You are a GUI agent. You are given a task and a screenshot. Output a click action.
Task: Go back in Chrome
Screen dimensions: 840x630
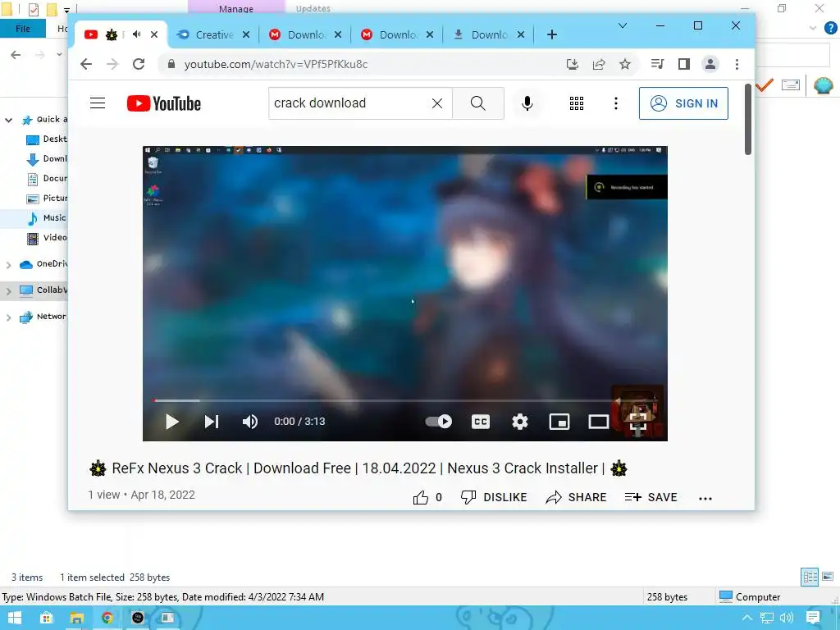click(85, 64)
